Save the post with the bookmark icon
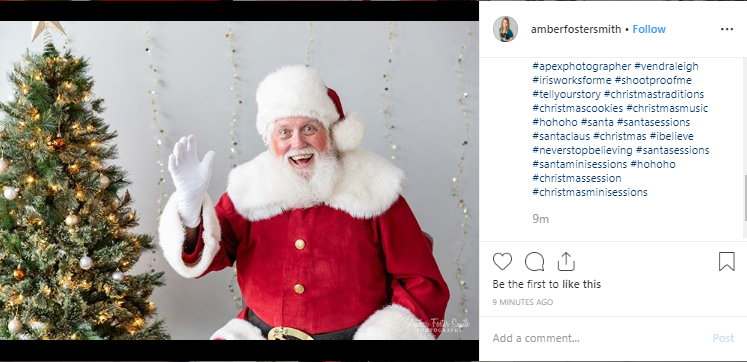The image size is (747, 362). [727, 261]
